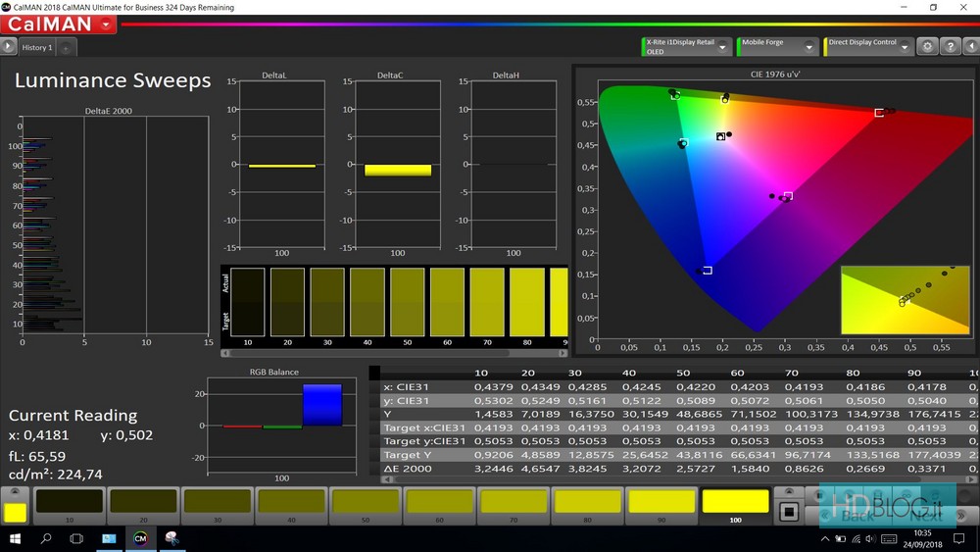The image size is (980, 552).
Task: Expand the Mobile Forge source dropdown
Action: [809, 46]
